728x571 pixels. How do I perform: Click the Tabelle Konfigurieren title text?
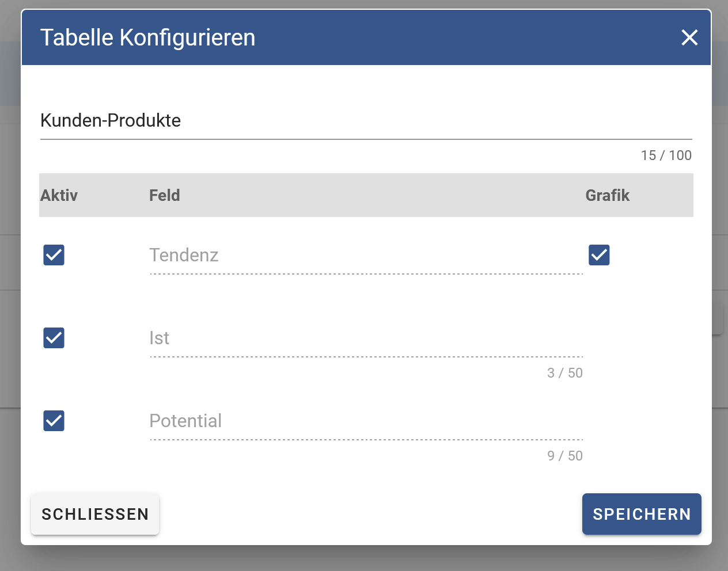(148, 38)
